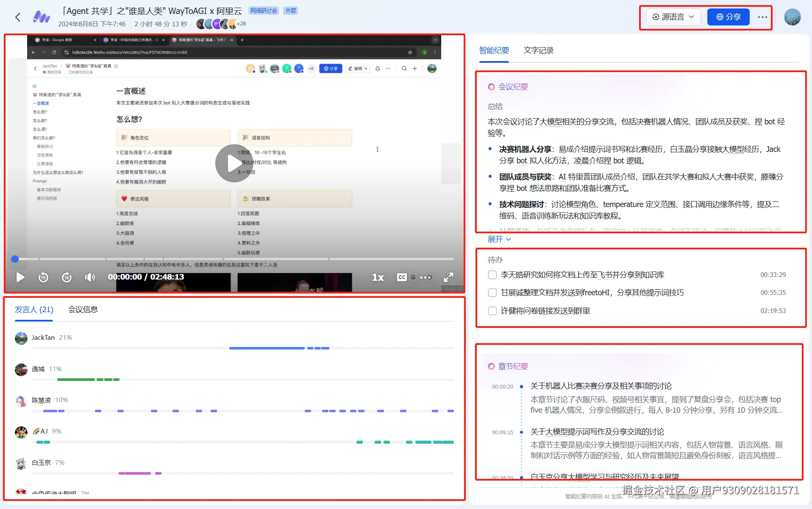Click 逸城's long green speaking segment
The width and height of the screenshot is (812, 509).
tap(76, 380)
